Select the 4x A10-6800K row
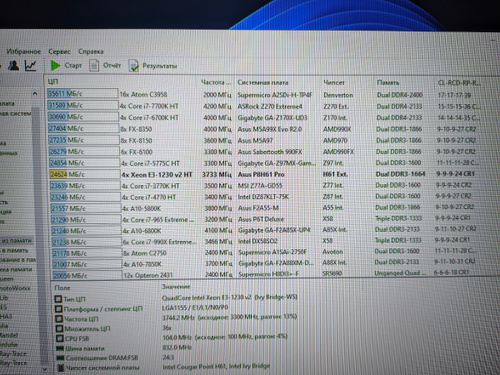500x375 pixels. point(263,230)
